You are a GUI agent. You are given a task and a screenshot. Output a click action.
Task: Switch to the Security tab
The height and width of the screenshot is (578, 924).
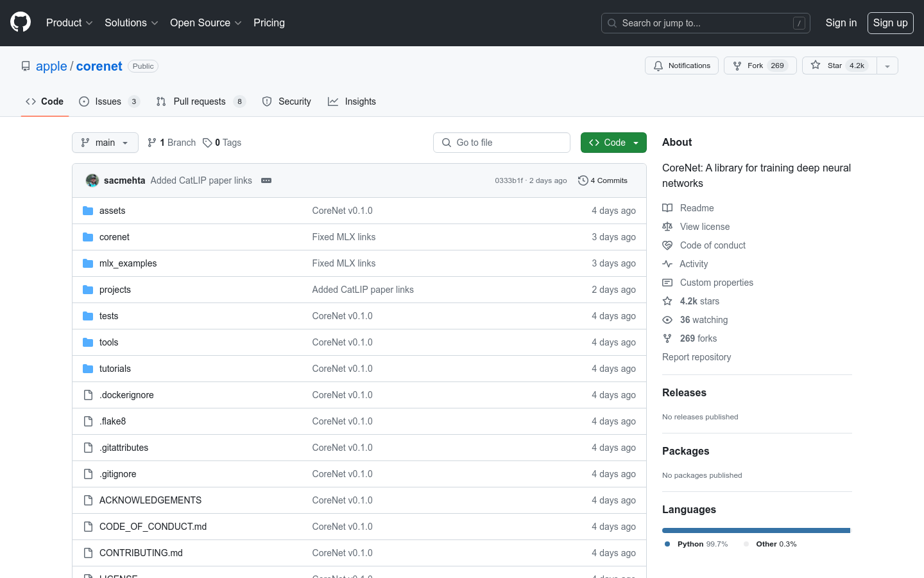[287, 101]
